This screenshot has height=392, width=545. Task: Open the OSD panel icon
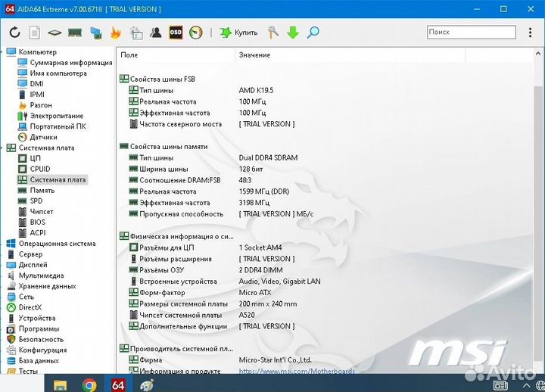click(175, 33)
